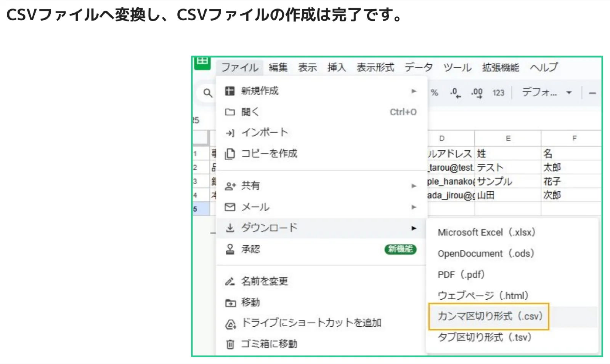Click the trash can icon beside ゴミ箱に移動

coord(230,344)
